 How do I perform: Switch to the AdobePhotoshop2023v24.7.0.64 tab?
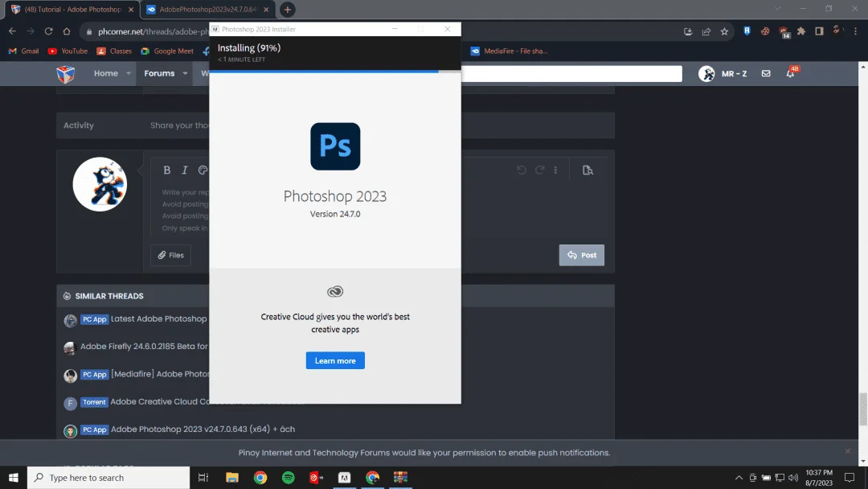(x=207, y=10)
